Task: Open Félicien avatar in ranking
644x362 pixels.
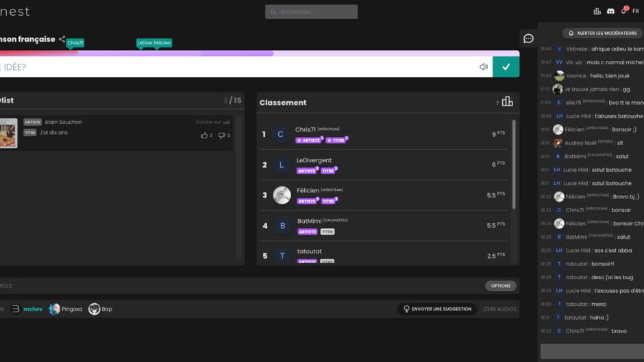Action: point(282,195)
